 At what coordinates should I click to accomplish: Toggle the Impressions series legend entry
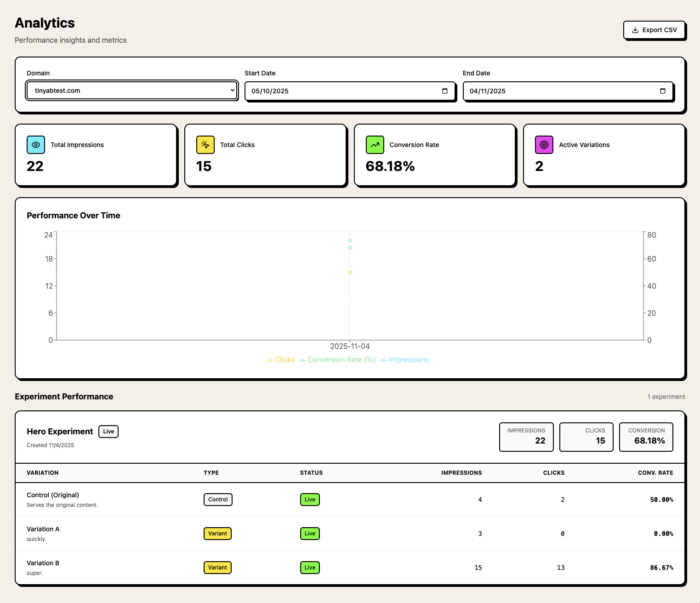(405, 360)
